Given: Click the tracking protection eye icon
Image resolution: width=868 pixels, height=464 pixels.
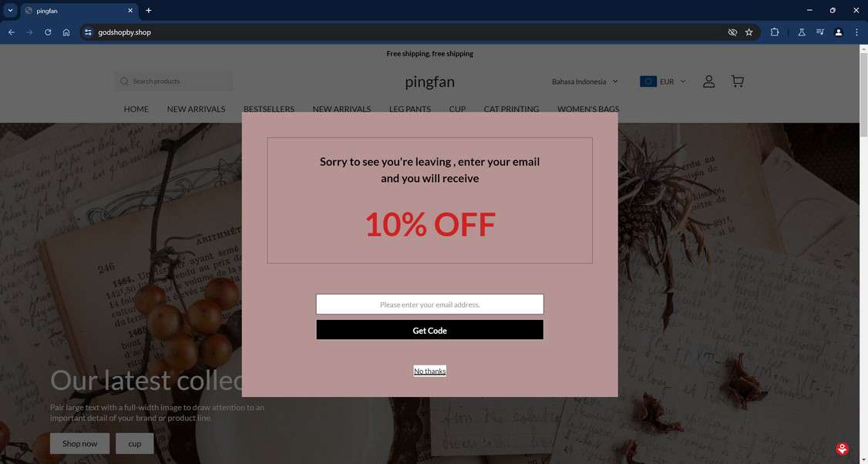Looking at the screenshot, I should [732, 32].
